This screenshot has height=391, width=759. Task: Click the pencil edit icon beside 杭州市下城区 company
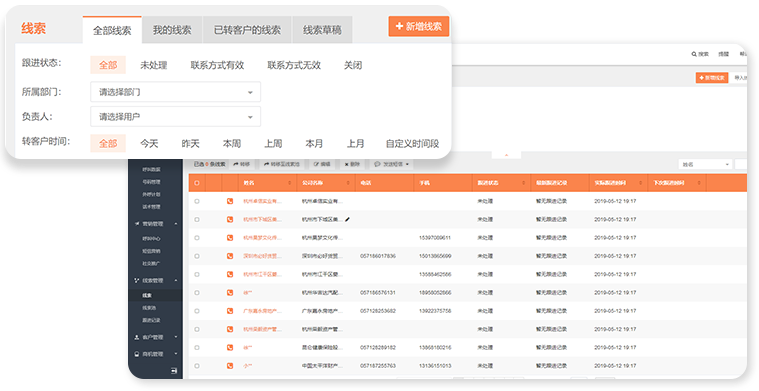[x=347, y=220]
